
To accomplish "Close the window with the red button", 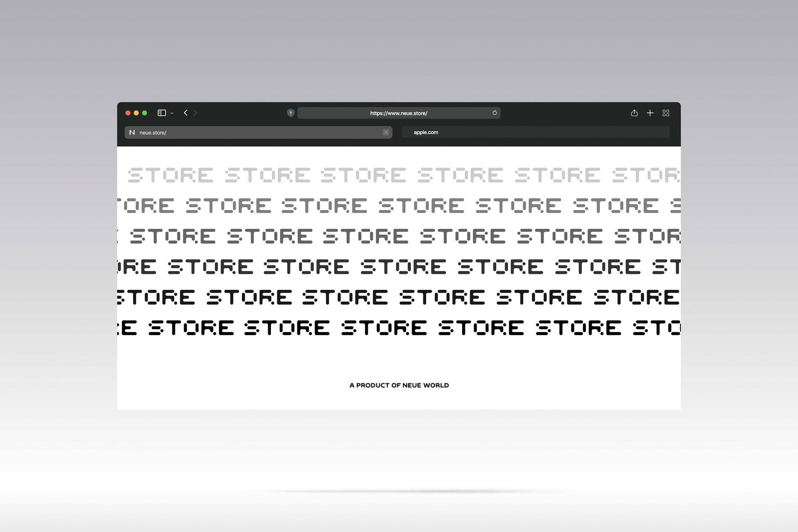I will (x=128, y=113).
